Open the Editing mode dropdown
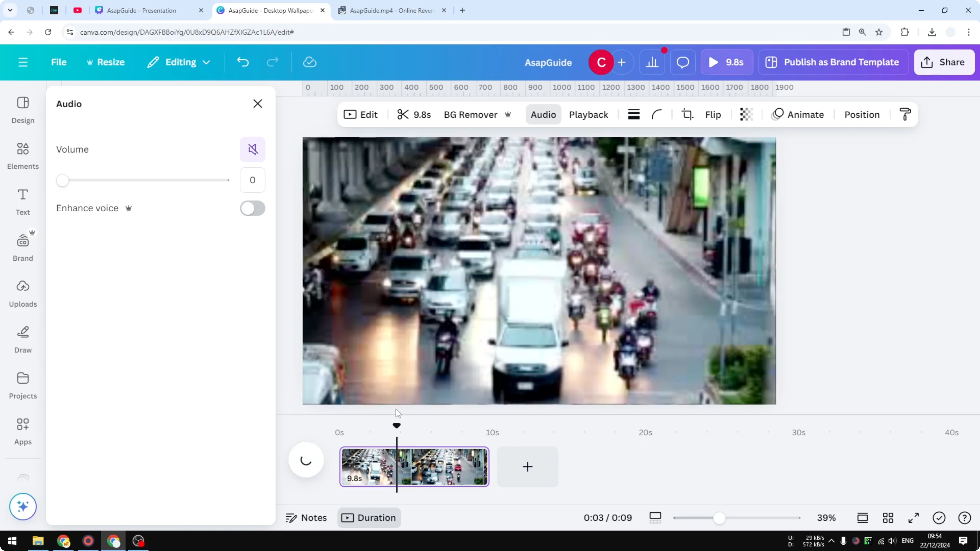The height and width of the screenshot is (551, 980). pos(178,62)
